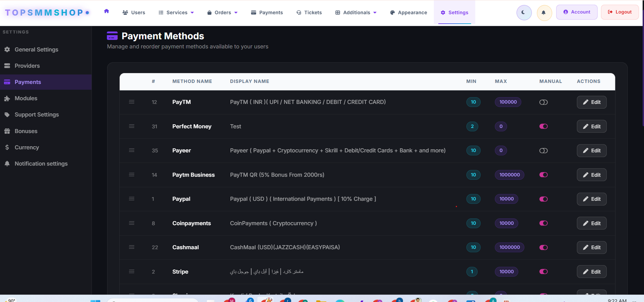Click display name 'PayTM QR (5% Bonus From 2000rs)'
The width and height of the screenshot is (644, 302).
click(x=277, y=175)
